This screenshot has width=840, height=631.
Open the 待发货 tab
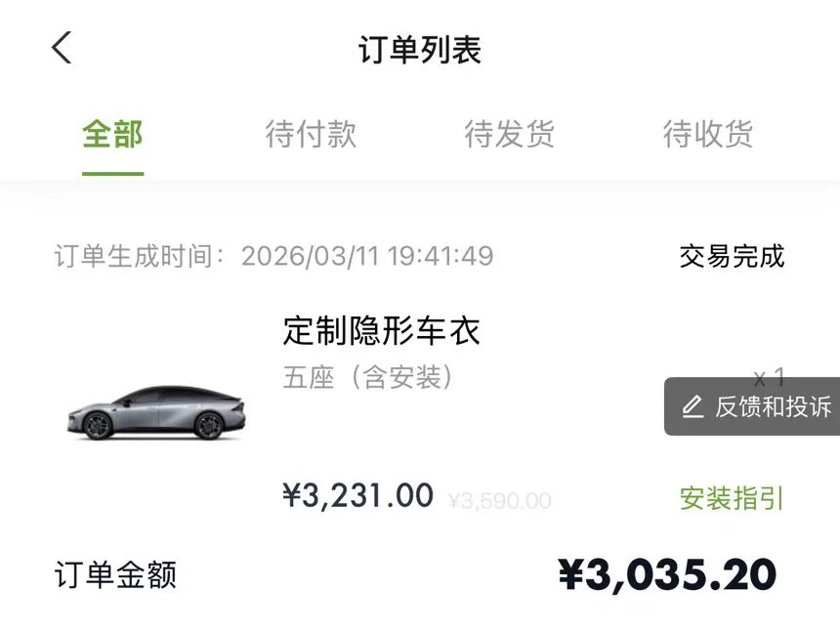point(509,134)
